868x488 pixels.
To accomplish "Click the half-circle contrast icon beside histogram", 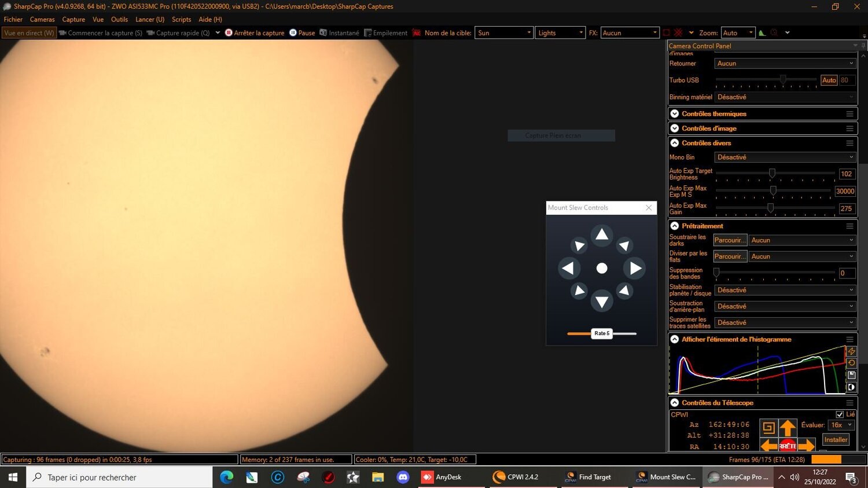I will coord(852,387).
